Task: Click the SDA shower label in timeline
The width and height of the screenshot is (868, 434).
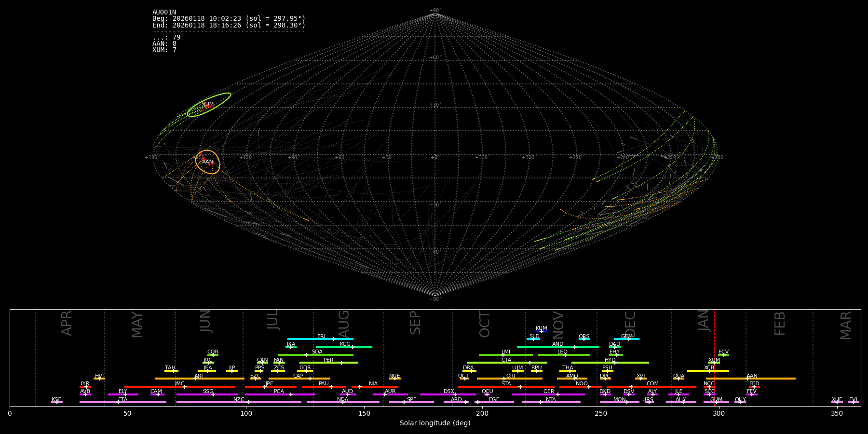Action: click(x=317, y=352)
